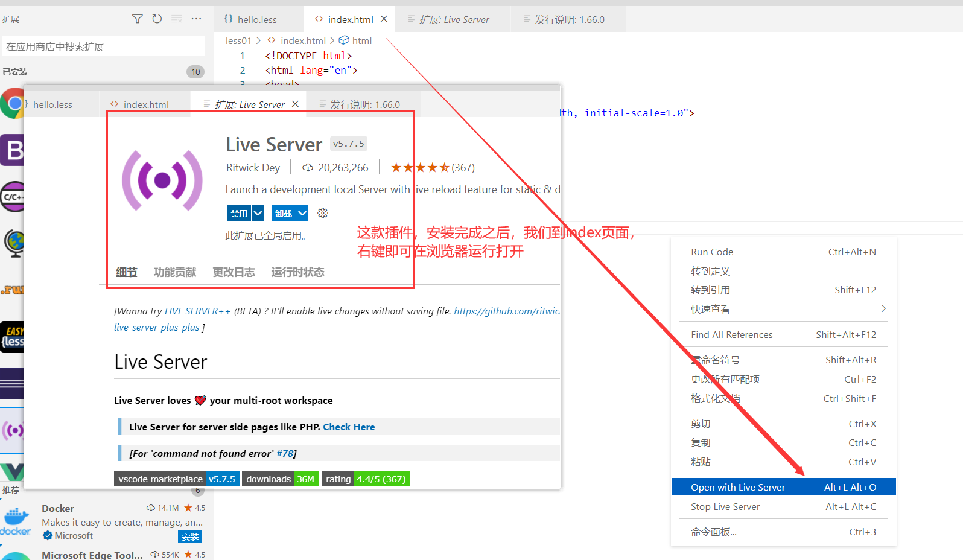Image resolution: width=963 pixels, height=560 pixels.
Task: Choose 复制 copy menu item
Action: 783,442
